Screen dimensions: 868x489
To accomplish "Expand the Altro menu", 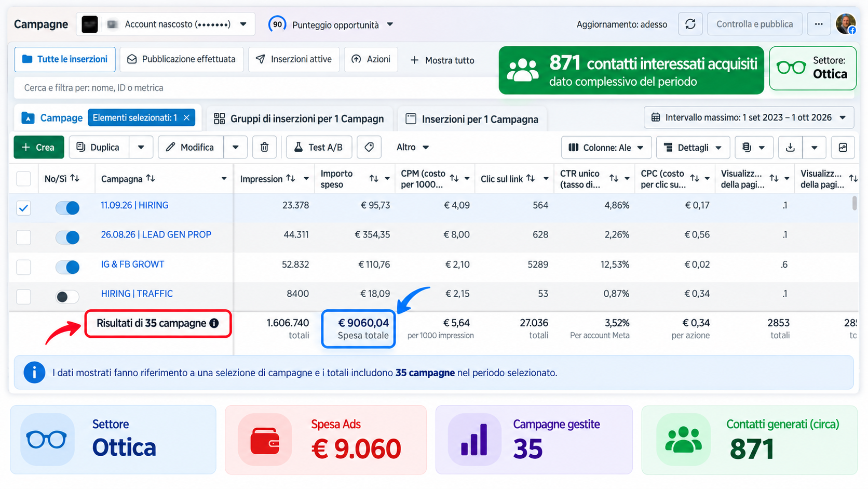I will point(413,148).
